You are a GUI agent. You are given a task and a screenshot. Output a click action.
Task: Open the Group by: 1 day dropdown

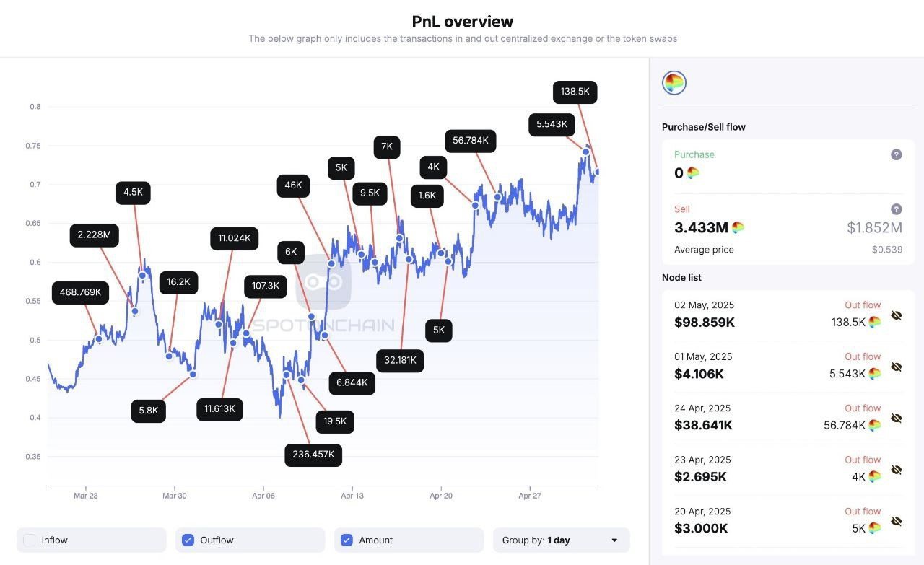coord(561,540)
